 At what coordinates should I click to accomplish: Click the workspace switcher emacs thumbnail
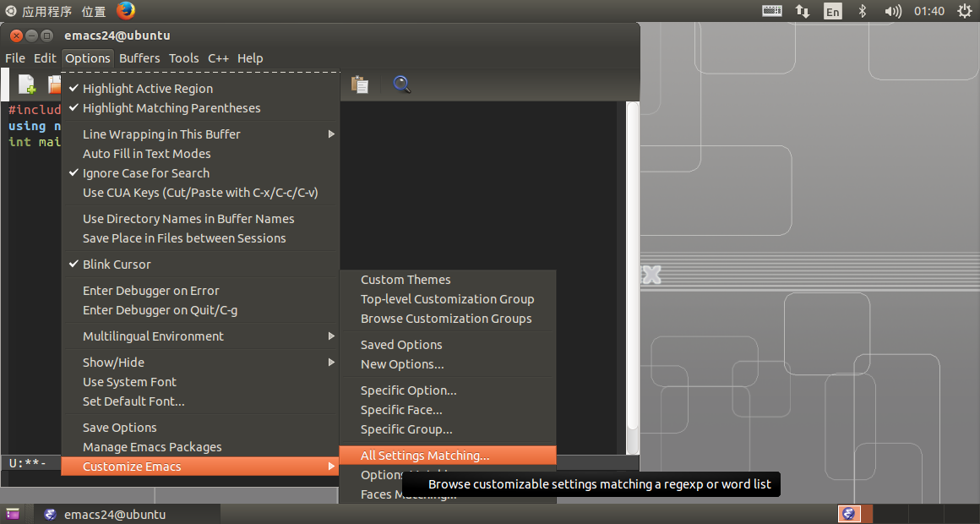point(849,513)
